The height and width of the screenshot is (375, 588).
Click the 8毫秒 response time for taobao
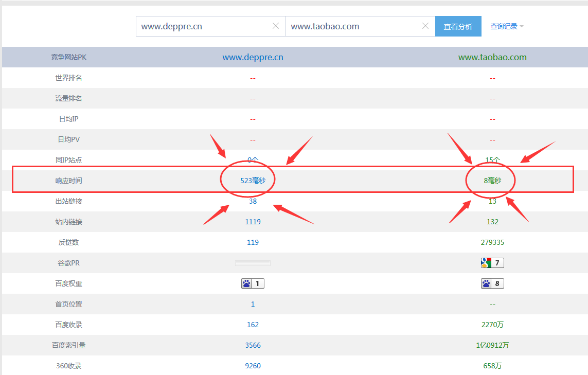coord(492,181)
